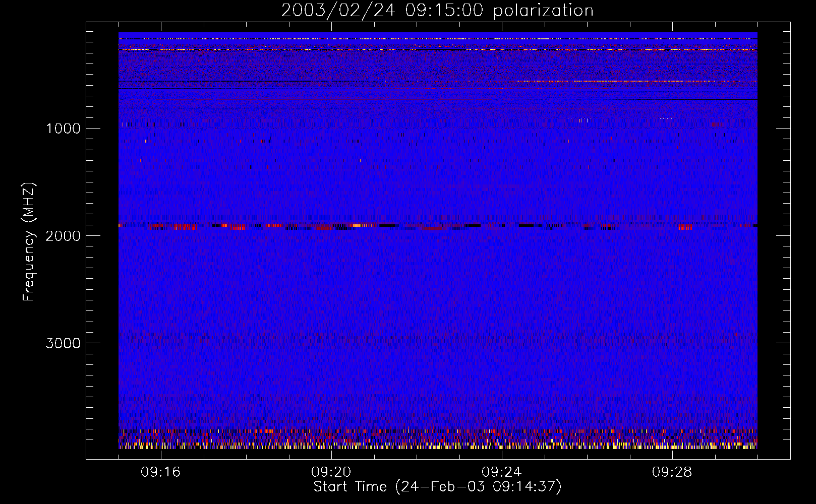Click the blue spectrogram area near 3000 MHz
Viewport: 816px width, 504px height.
pyautogui.click(x=437, y=343)
